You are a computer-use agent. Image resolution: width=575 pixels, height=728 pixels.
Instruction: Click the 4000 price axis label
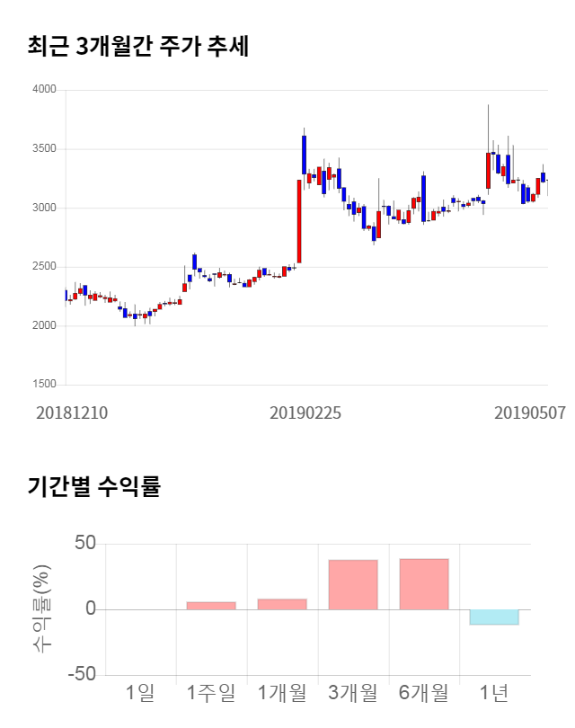[44, 90]
